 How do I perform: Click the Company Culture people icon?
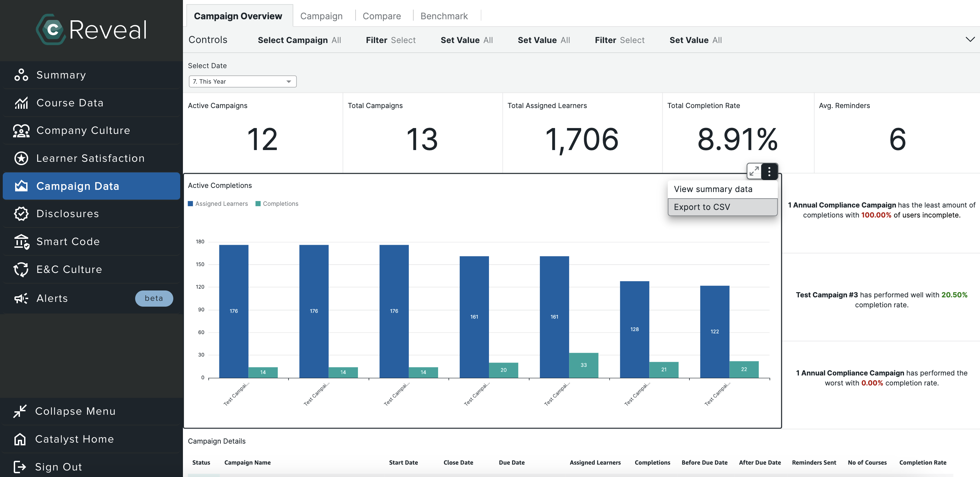point(21,130)
